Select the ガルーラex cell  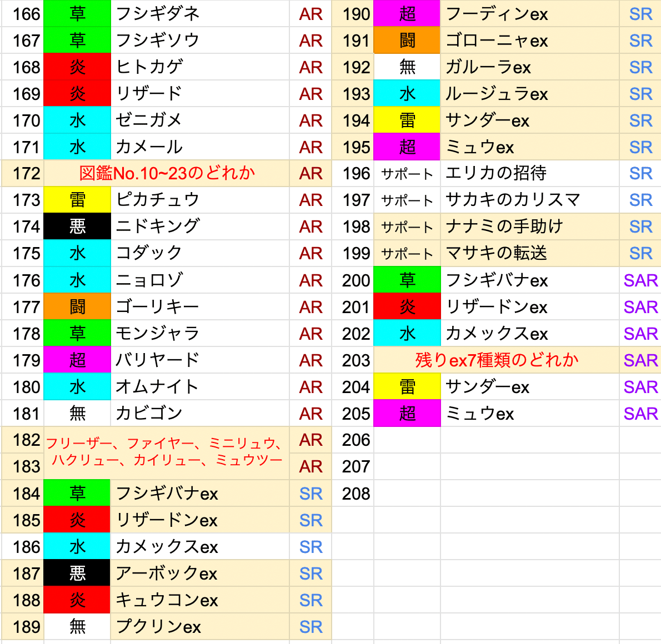click(x=530, y=67)
